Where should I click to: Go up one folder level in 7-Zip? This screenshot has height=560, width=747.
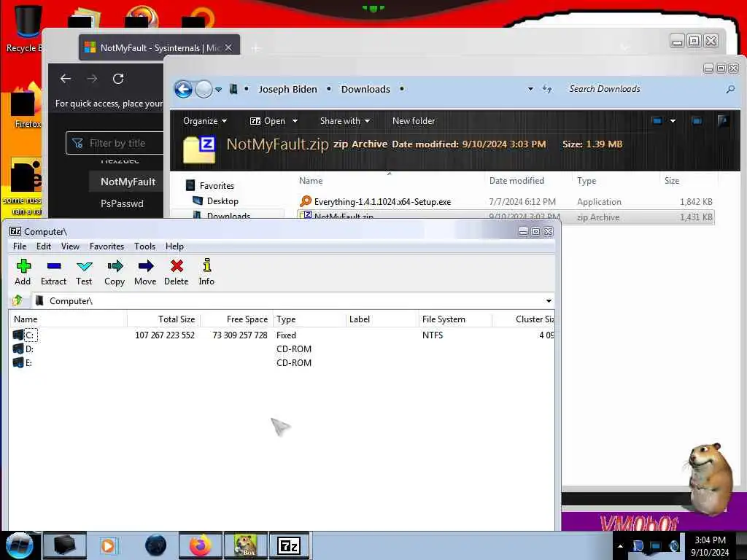pyautogui.click(x=18, y=300)
